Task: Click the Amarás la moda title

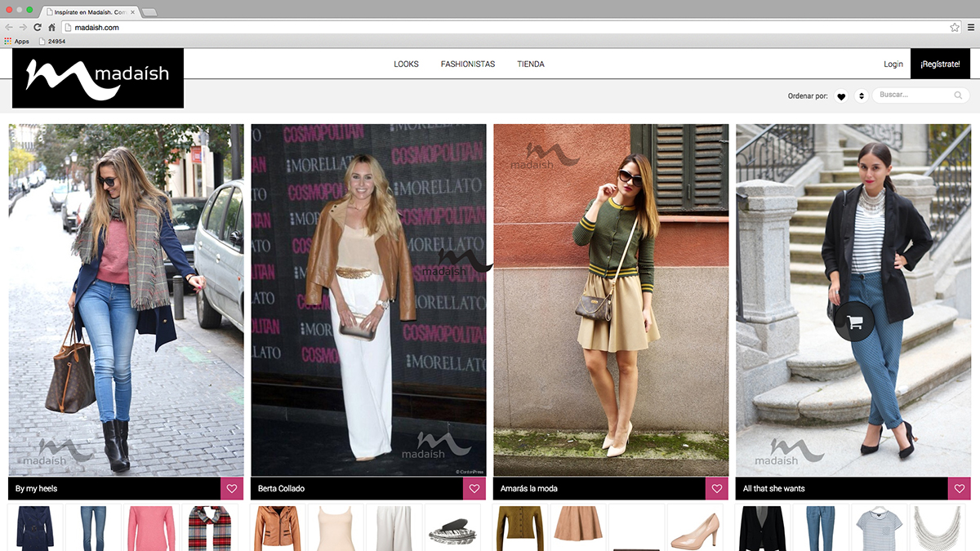Action: [529, 489]
